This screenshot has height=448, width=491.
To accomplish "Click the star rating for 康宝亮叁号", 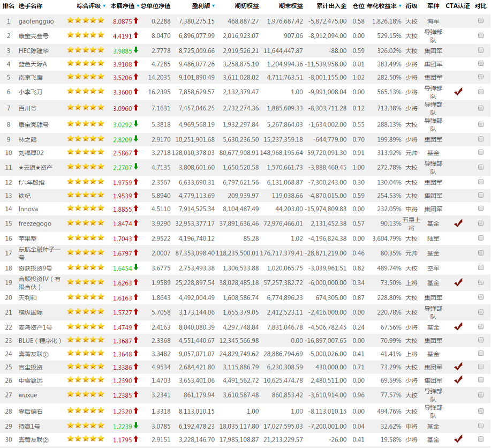I will tap(86, 35).
